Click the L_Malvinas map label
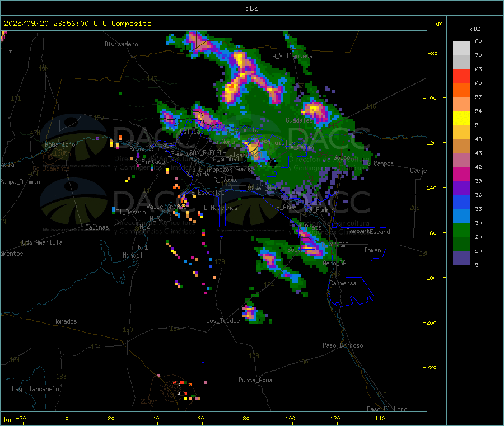Image resolution: width=504 pixels, height=426 pixels. (221, 208)
